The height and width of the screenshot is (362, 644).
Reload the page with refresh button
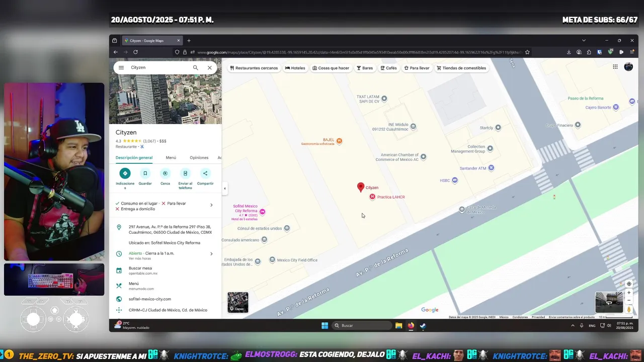(135, 52)
